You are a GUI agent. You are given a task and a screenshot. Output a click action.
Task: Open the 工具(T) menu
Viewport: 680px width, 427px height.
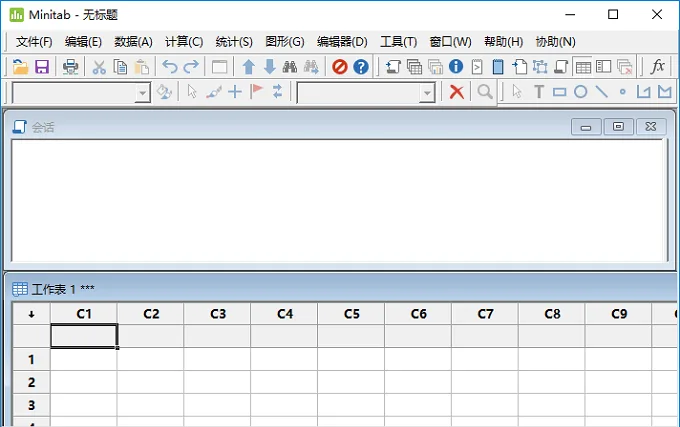398,42
